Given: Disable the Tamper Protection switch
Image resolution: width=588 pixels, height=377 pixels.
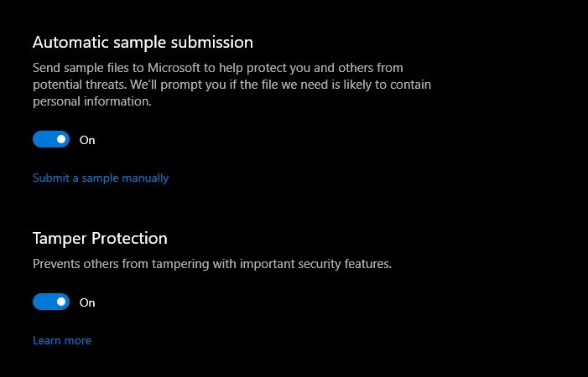Looking at the screenshot, I should click(x=50, y=302).
